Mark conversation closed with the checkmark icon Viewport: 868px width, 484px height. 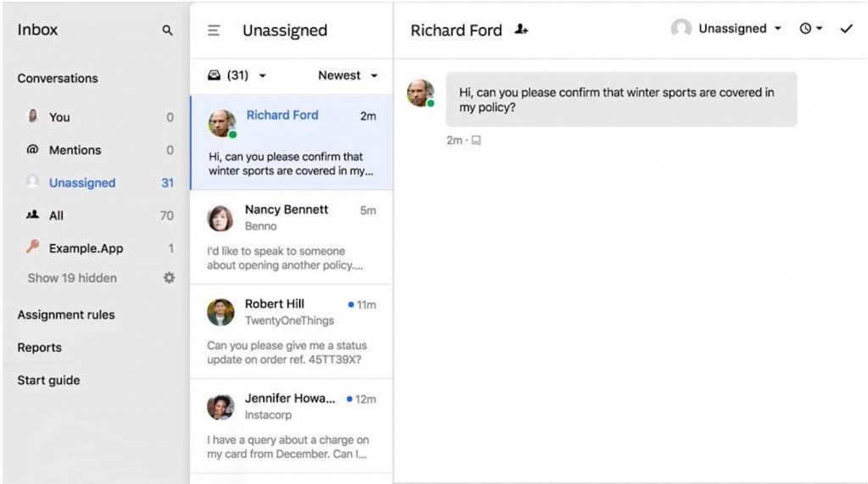[x=846, y=29]
